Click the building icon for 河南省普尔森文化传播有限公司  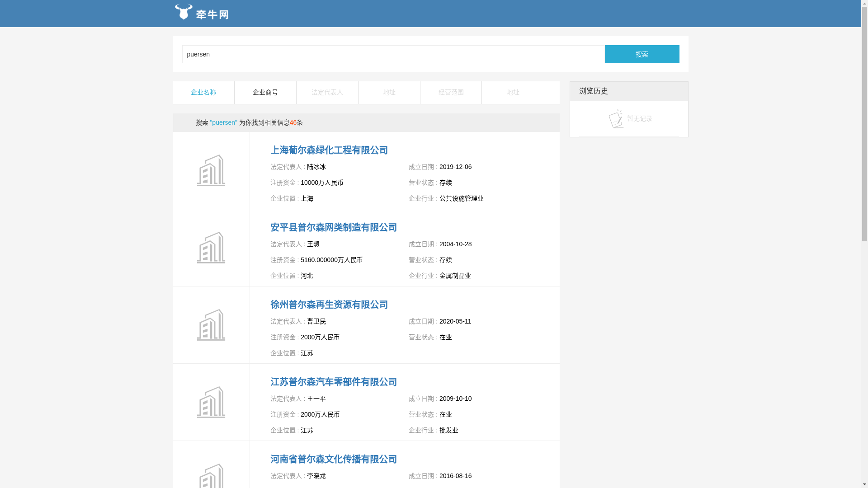point(211,476)
